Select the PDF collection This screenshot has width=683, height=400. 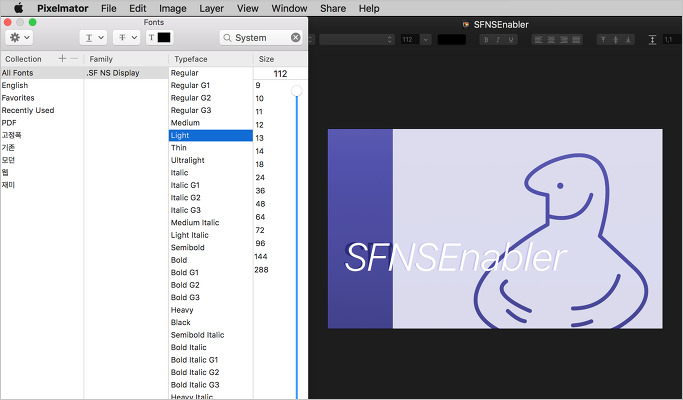click(x=42, y=123)
